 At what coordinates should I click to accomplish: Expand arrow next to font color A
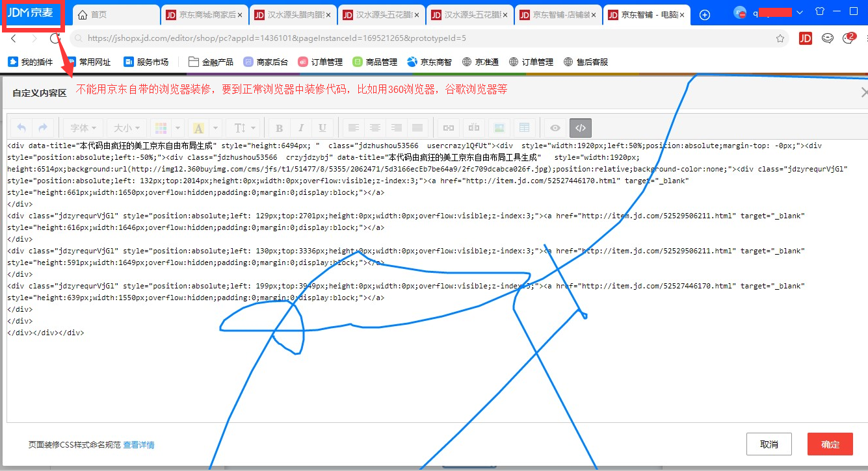[215, 128]
